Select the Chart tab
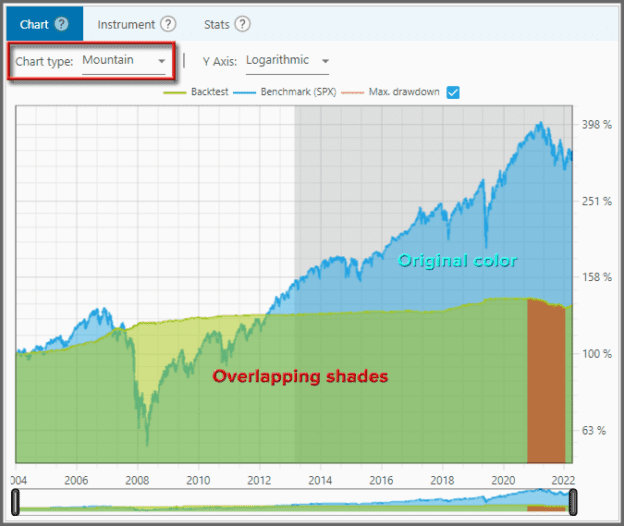The height and width of the screenshot is (526, 624). pos(45,24)
